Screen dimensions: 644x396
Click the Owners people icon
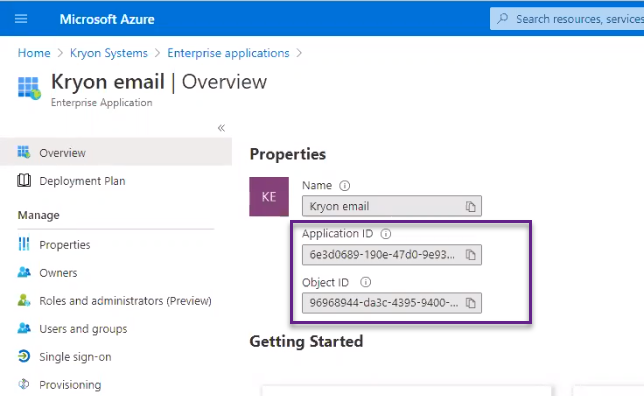tap(24, 272)
